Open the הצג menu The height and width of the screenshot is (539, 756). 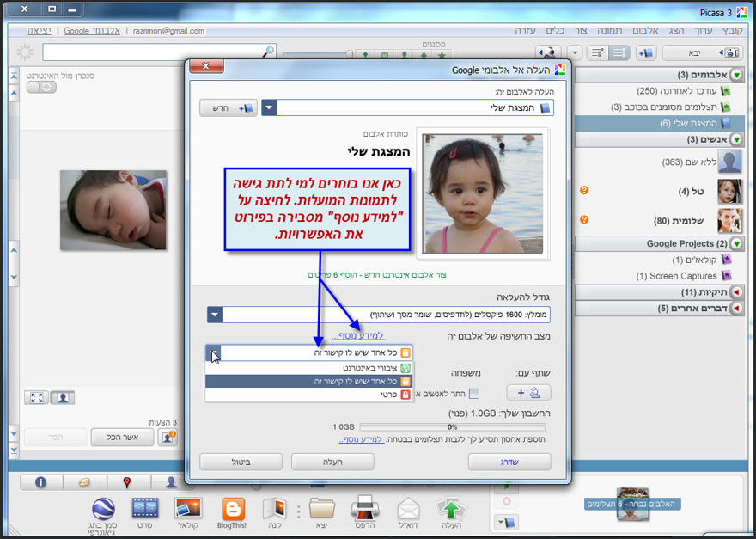(x=676, y=30)
